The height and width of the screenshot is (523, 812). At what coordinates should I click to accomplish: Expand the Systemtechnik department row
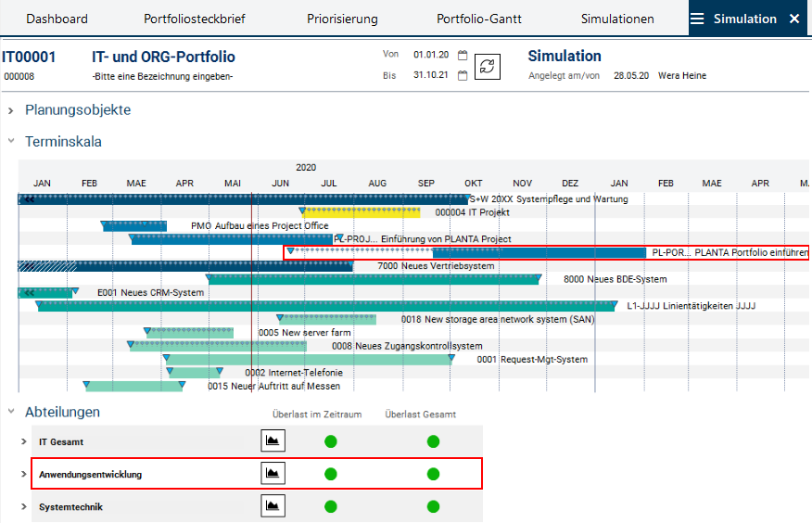(x=24, y=507)
